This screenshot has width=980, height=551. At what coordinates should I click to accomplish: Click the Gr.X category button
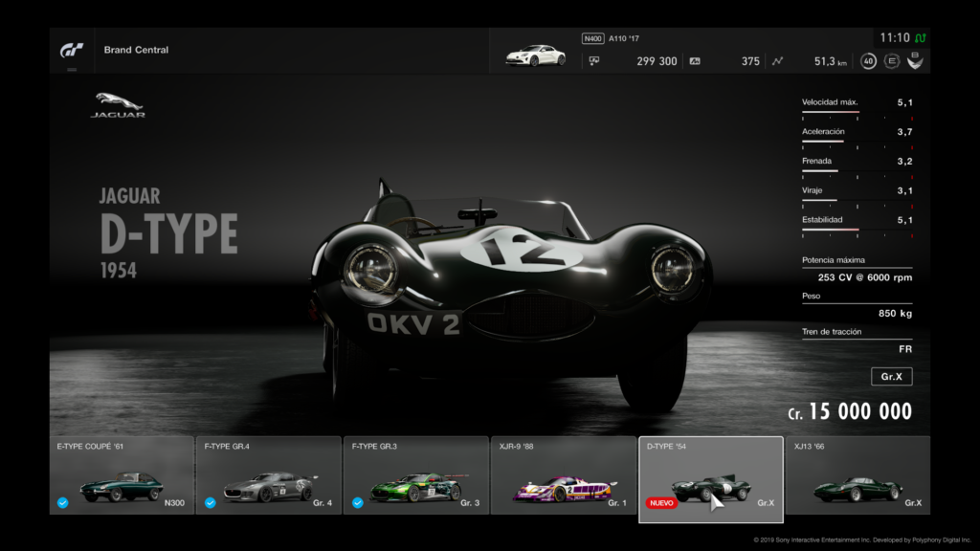[x=891, y=376]
